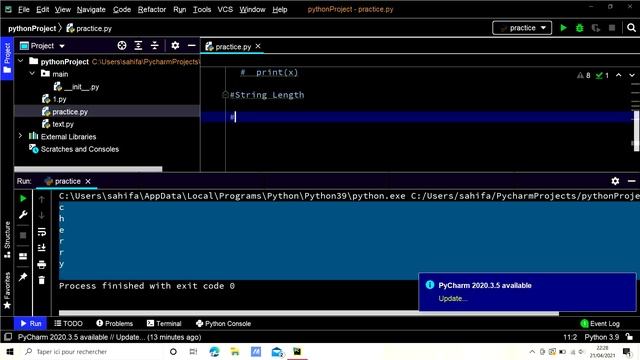Screen dimensions: 640x360
Task: Open Microsoft Edge from taskbar
Action: click(x=214, y=351)
